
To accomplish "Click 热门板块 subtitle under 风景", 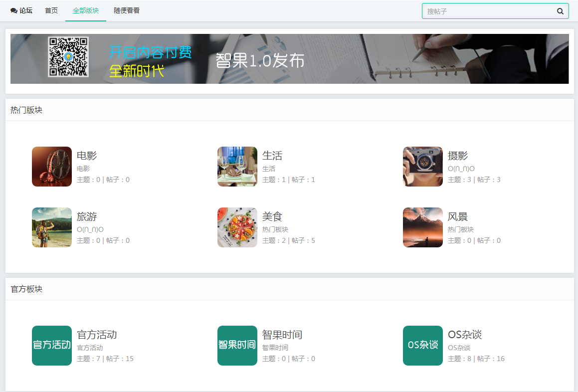I will (460, 229).
